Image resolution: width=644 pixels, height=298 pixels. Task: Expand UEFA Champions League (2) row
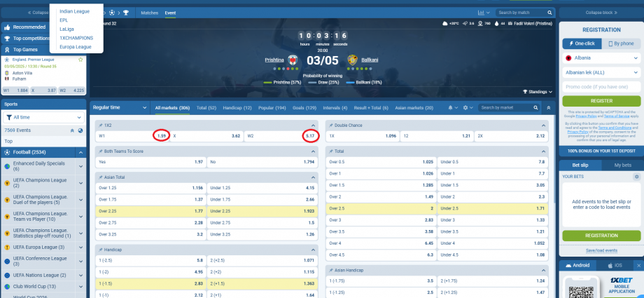80,183
